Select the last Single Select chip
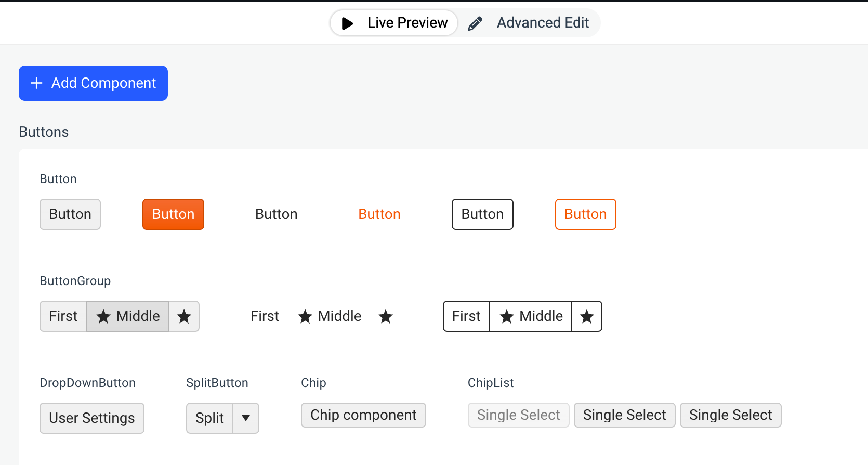Viewport: 868px width, 465px height. click(731, 415)
